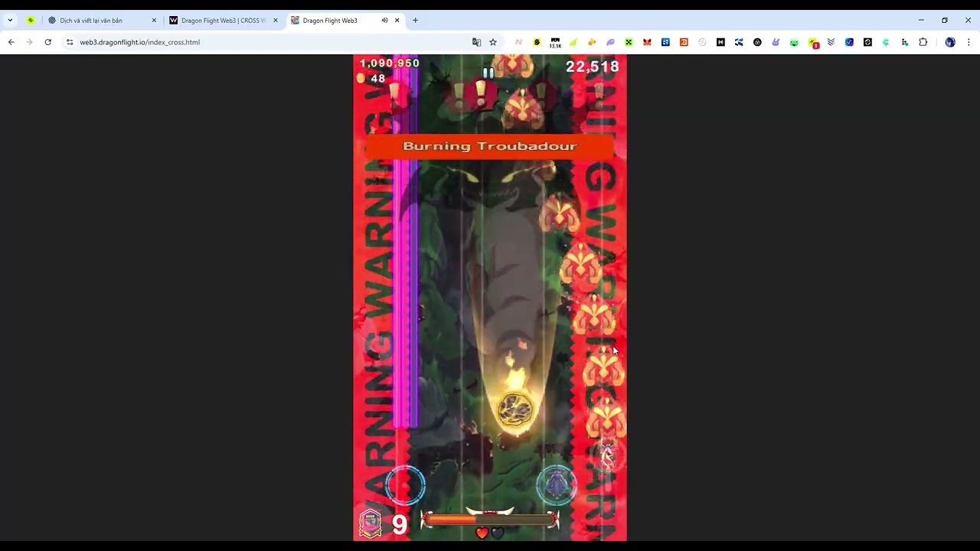Close the Dịch và viết lại văn bản tab
The height and width of the screenshot is (551, 980).
(x=154, y=21)
